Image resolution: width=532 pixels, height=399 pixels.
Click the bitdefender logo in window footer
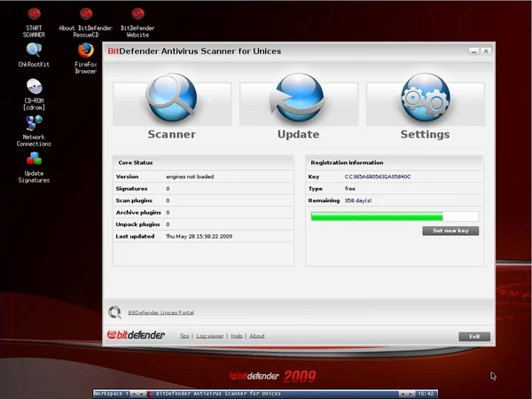[136, 335]
